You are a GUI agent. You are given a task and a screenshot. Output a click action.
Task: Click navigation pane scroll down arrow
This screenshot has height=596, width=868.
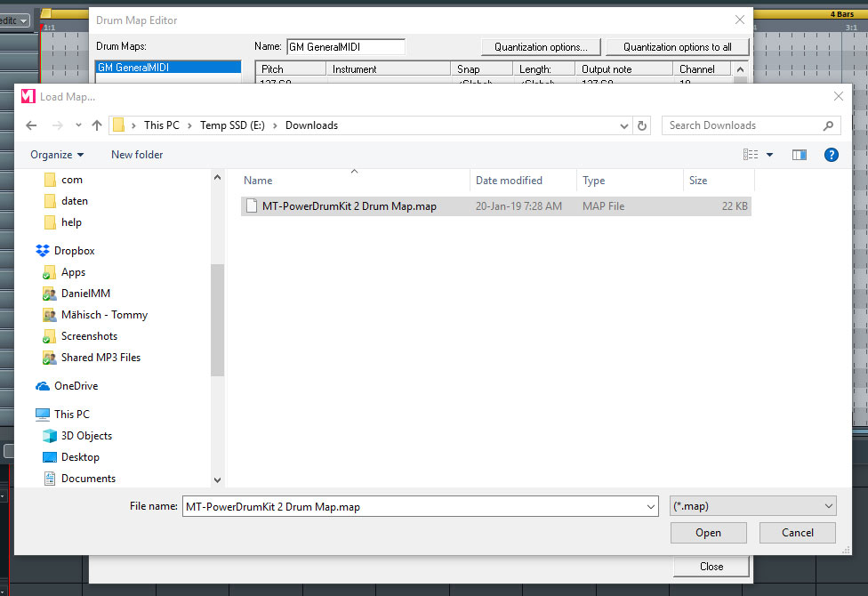pyautogui.click(x=218, y=479)
